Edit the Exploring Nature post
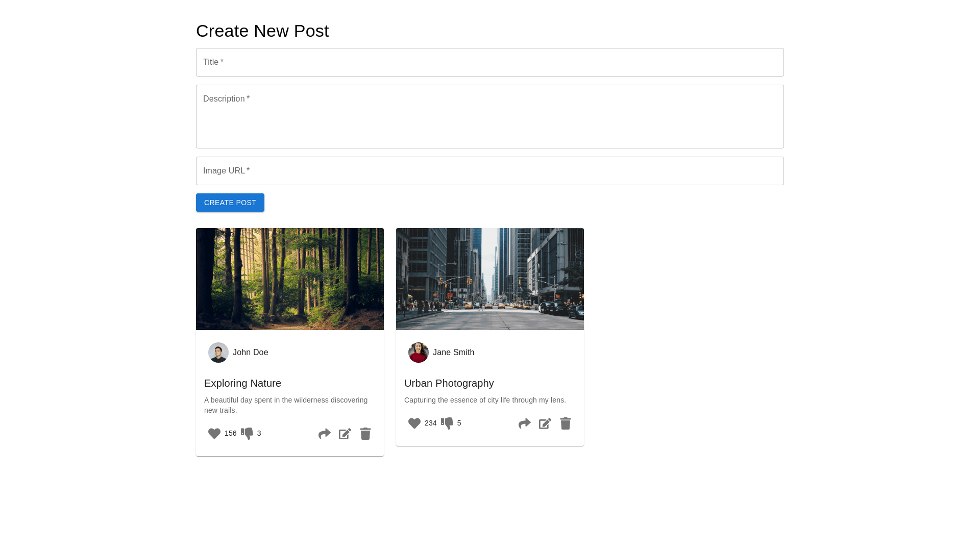The image size is (980, 551). click(x=345, y=434)
